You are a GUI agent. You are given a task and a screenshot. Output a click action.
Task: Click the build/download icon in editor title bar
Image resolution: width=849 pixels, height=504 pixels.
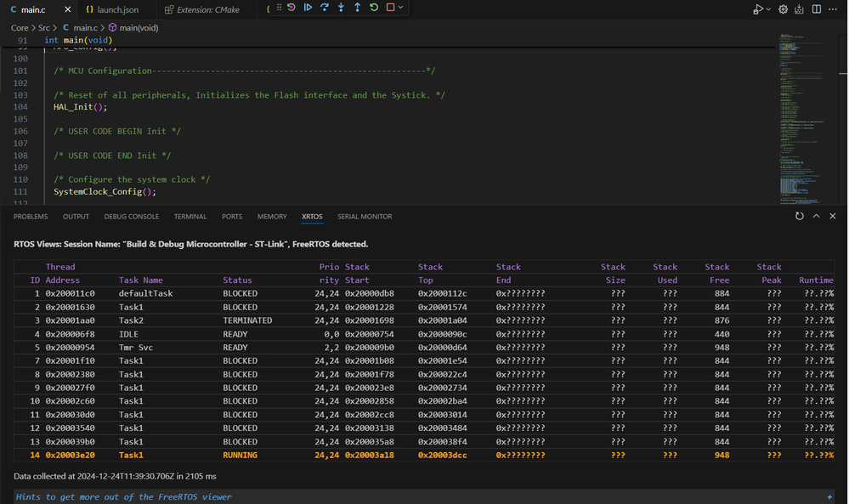click(799, 9)
